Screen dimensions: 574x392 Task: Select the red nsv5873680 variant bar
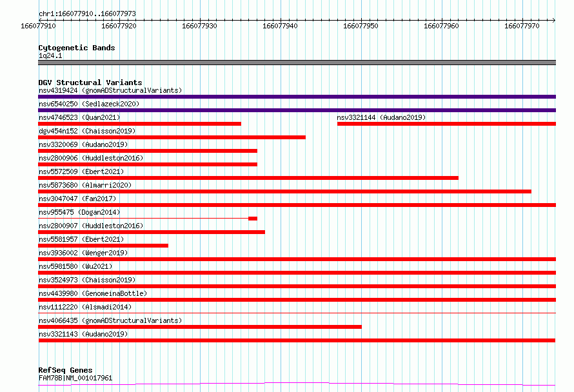[285, 191]
